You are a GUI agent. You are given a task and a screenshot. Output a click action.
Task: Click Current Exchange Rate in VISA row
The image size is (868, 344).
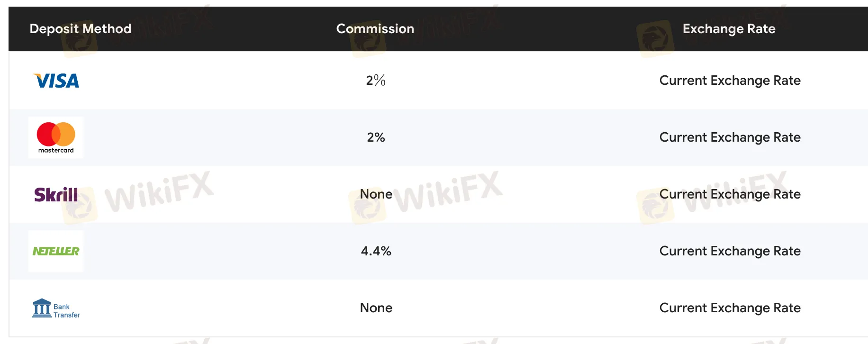pyautogui.click(x=730, y=81)
